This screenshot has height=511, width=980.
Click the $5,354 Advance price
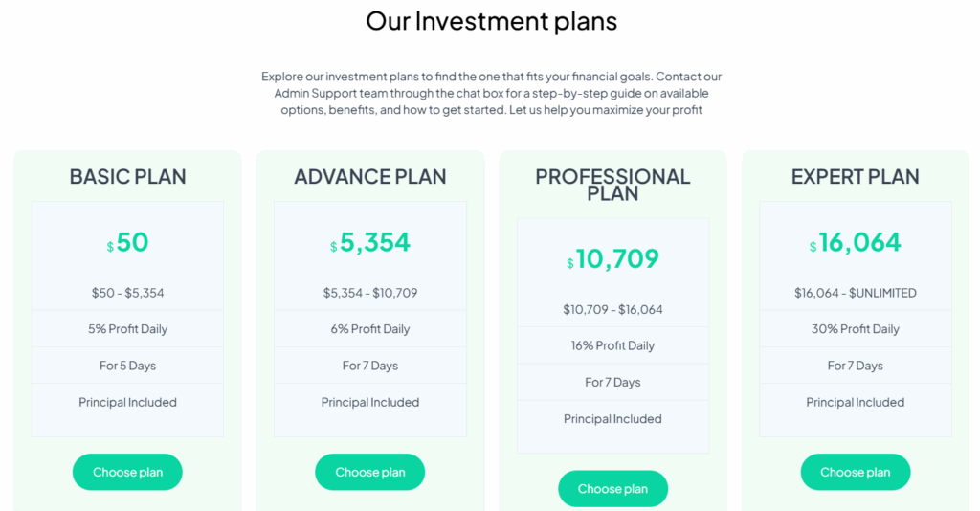[370, 243]
